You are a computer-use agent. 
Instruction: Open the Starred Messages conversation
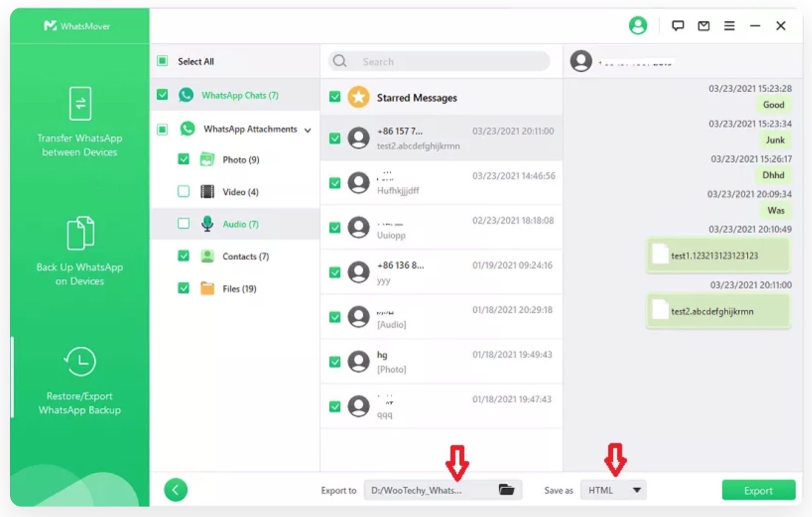[442, 97]
